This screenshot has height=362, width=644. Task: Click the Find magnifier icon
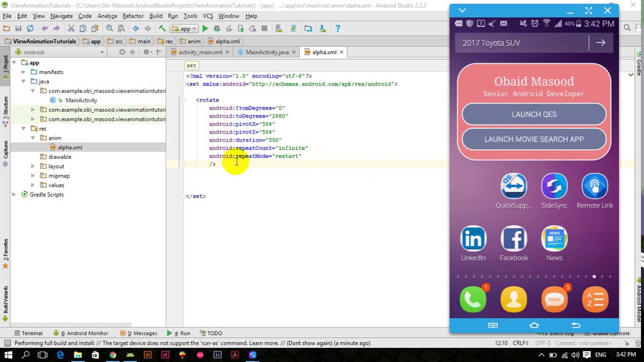point(109,29)
